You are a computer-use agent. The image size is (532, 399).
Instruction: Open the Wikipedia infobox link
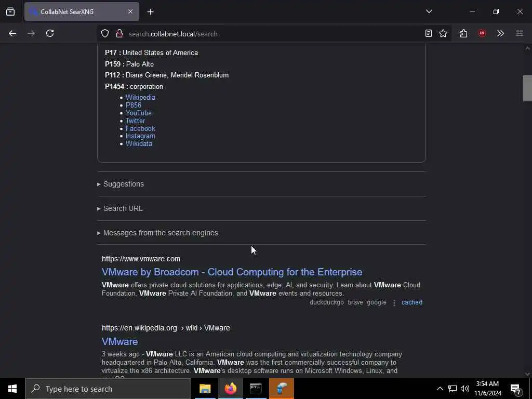pos(140,97)
